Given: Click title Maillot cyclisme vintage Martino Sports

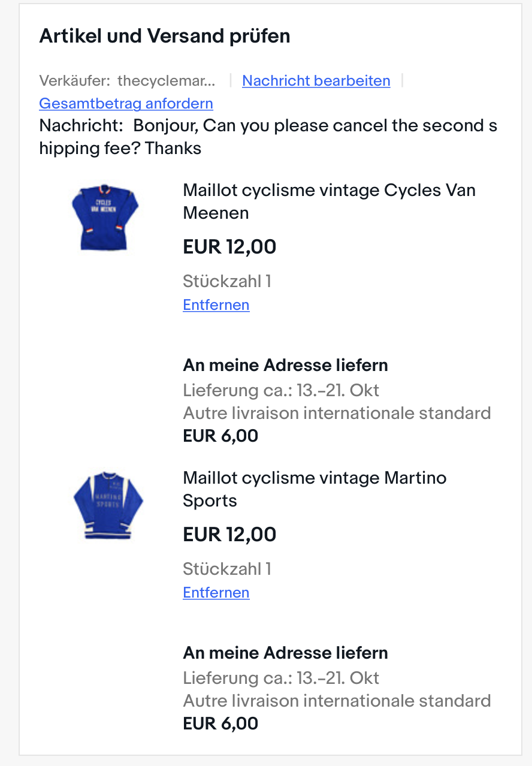Looking at the screenshot, I should (314, 489).
